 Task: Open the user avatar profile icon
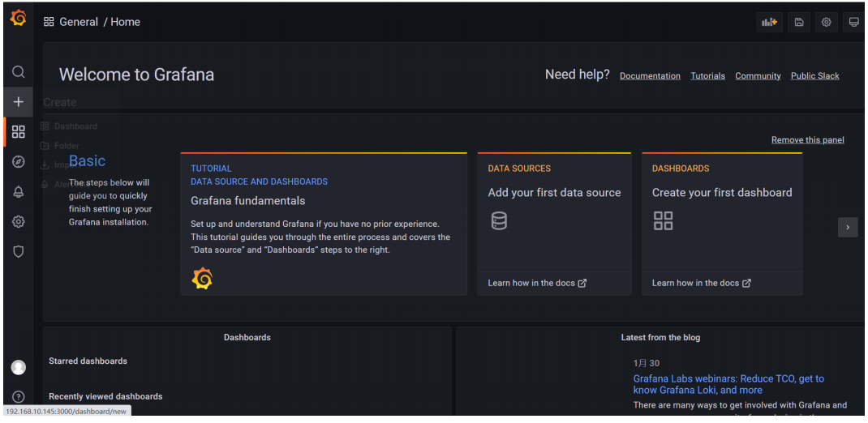(x=19, y=367)
